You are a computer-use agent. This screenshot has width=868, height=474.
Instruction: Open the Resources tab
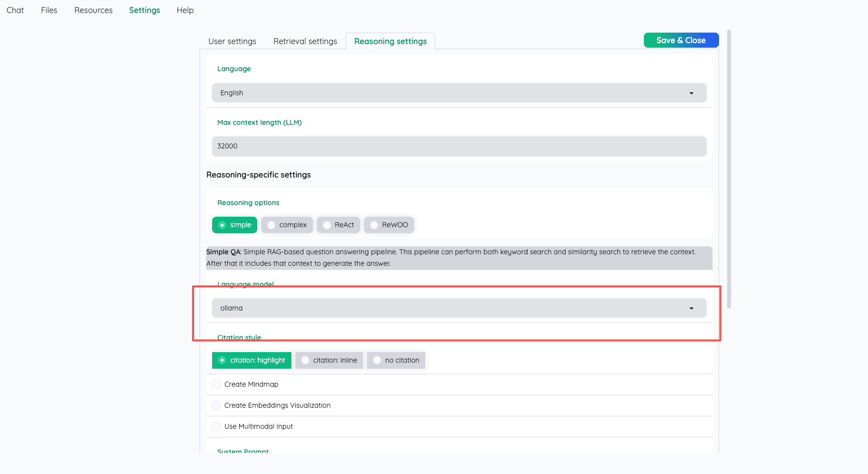click(x=93, y=10)
